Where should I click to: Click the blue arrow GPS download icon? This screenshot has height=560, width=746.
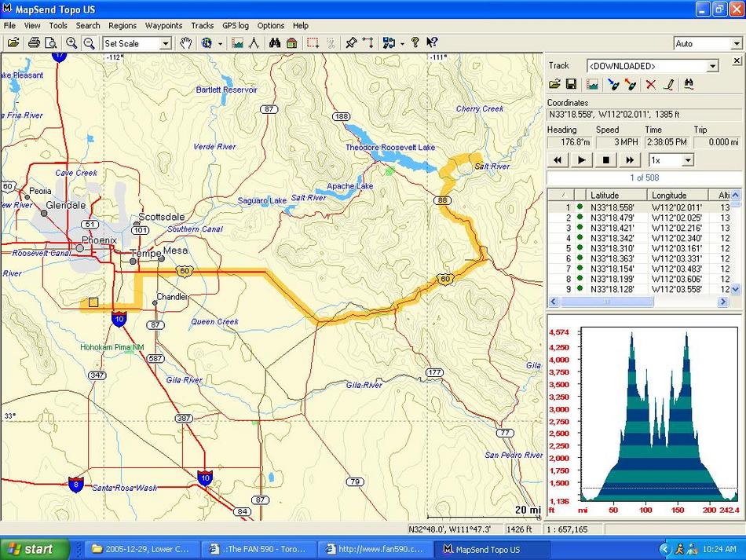[613, 85]
